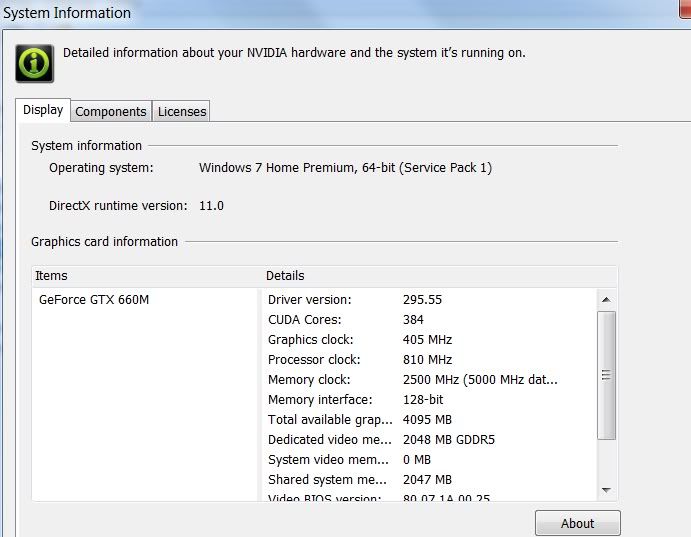Click the 2048 MB GDDR5 value
This screenshot has height=537, width=691.
click(449, 439)
